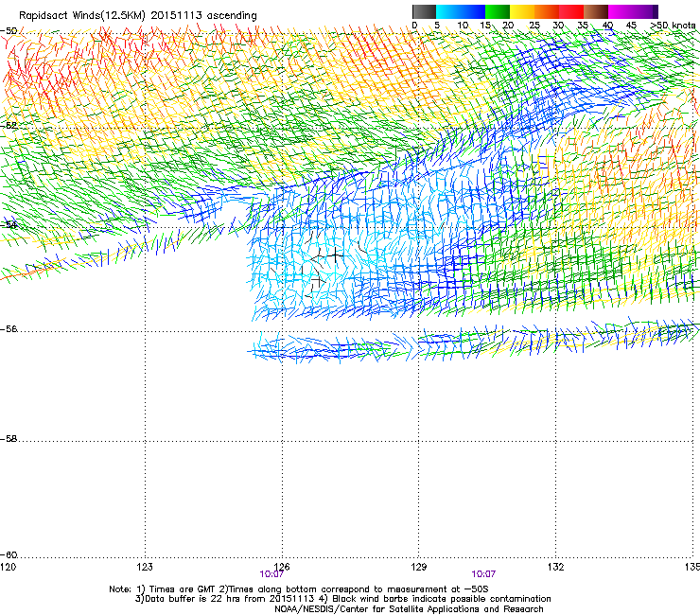The height and width of the screenshot is (615, 700).
Task: Click the longitude label '123'
Action: pos(145,567)
